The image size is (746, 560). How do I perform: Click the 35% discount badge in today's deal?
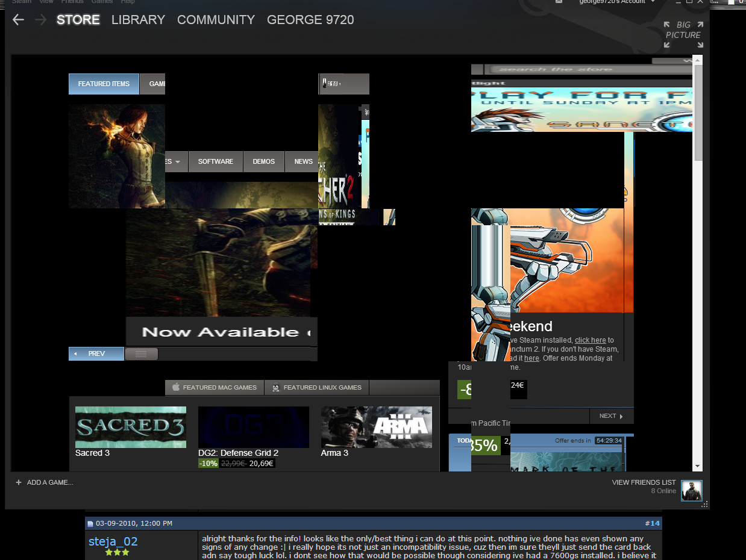click(x=484, y=445)
